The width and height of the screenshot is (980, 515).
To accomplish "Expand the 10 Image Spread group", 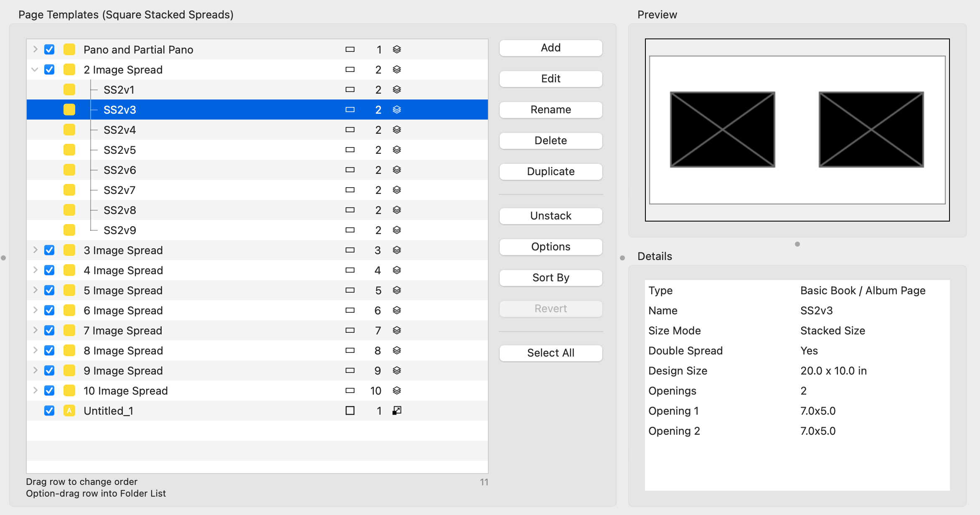I will point(35,390).
